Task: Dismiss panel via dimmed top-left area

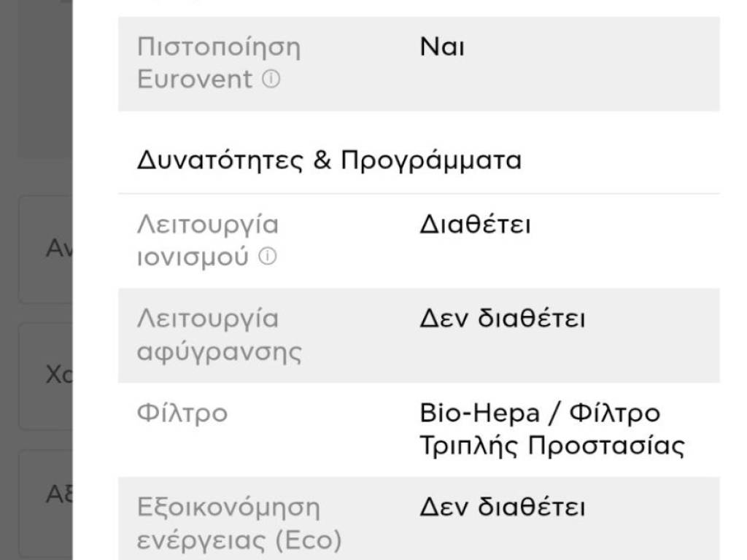Action: [35, 73]
